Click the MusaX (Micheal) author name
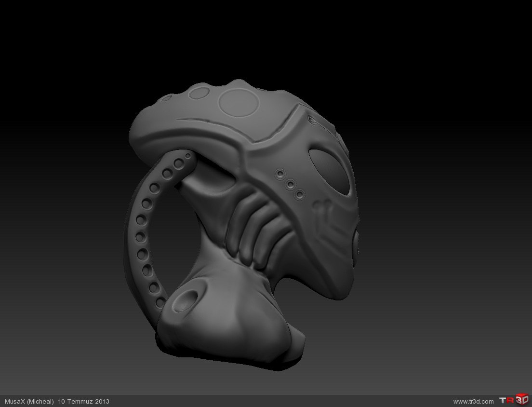This screenshot has height=407, width=532. coord(29,402)
